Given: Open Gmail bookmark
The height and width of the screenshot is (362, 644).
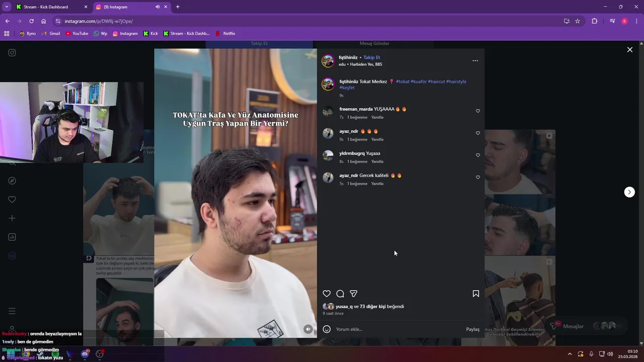Looking at the screenshot, I should coord(51,34).
